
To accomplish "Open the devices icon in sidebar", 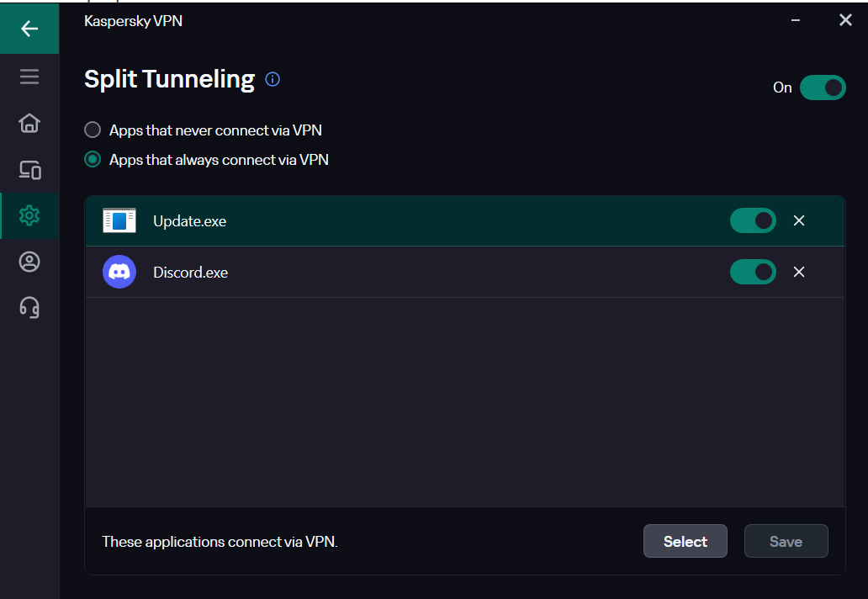I will [x=30, y=170].
